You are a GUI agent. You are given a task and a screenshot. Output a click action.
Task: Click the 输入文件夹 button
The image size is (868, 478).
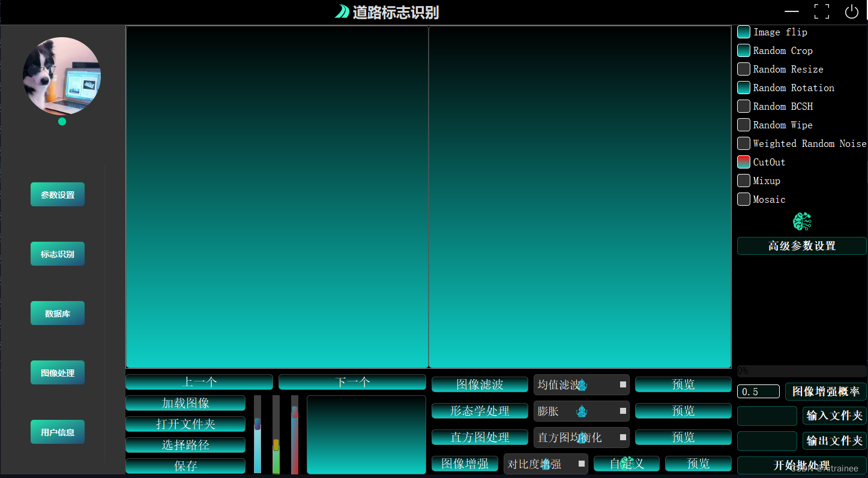coord(834,416)
